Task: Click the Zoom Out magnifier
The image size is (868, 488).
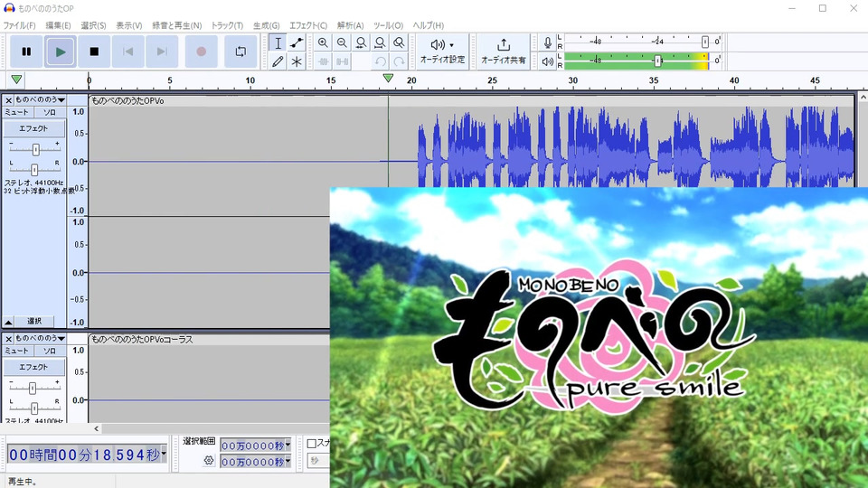Action: (342, 42)
